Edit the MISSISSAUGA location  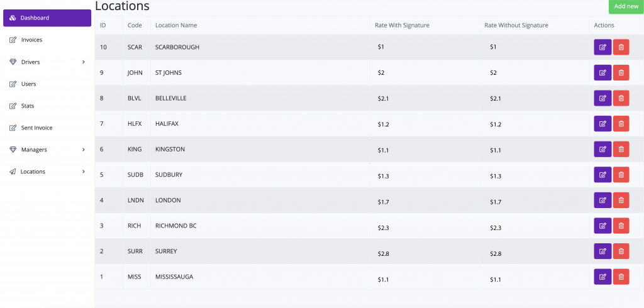(x=602, y=277)
